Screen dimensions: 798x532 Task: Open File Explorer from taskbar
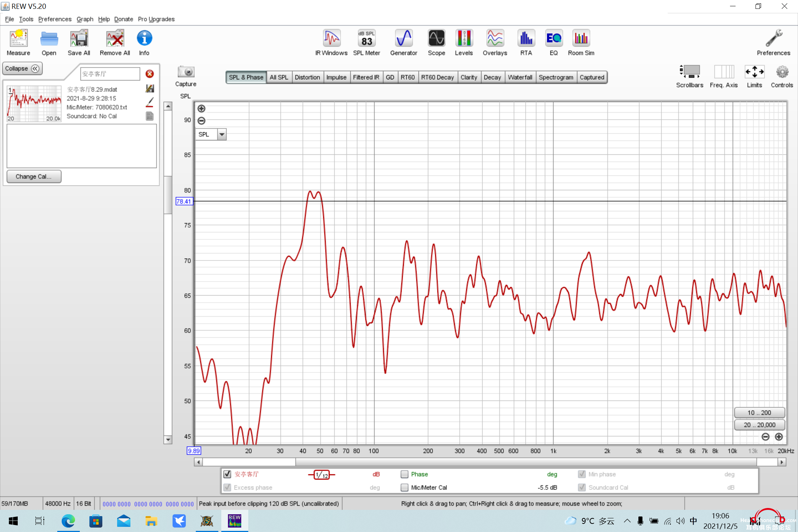(151, 521)
